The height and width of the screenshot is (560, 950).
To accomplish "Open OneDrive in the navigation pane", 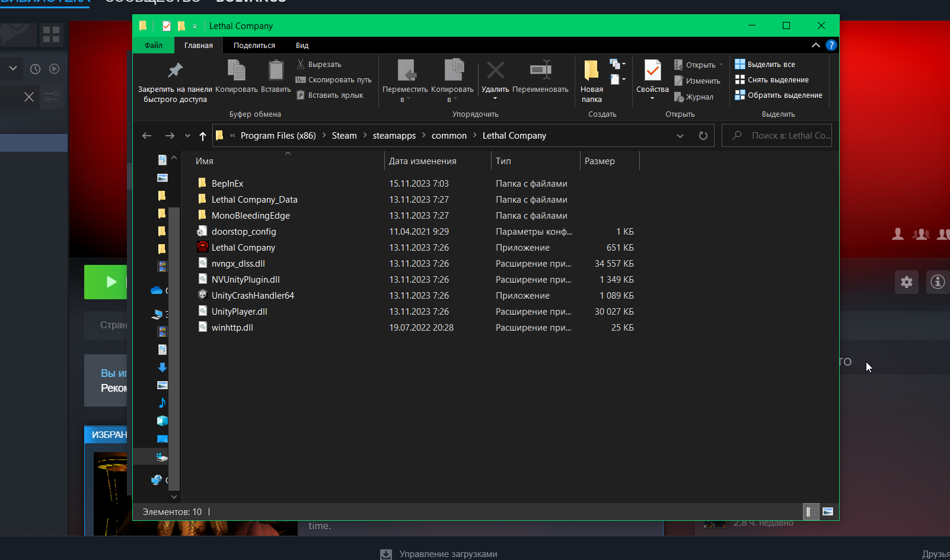I will (157, 290).
